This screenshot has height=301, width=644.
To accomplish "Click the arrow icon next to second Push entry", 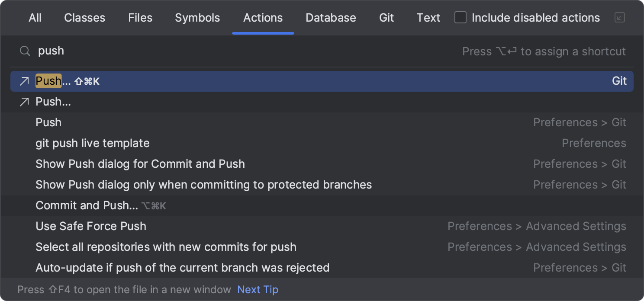I will 24,102.
